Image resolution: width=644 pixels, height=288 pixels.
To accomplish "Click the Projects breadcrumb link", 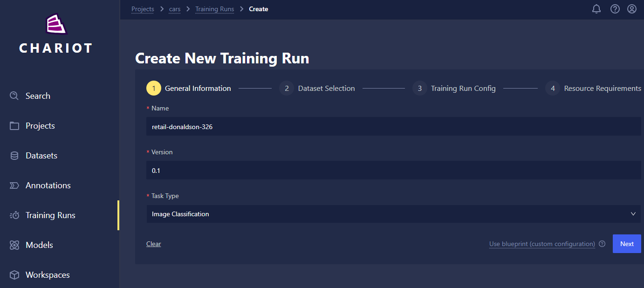I will [x=143, y=9].
